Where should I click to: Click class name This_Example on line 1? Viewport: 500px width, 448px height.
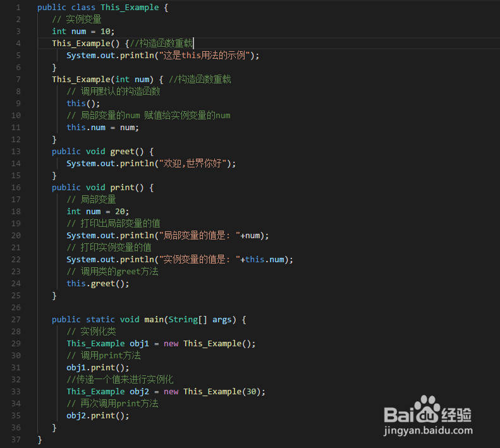point(130,8)
